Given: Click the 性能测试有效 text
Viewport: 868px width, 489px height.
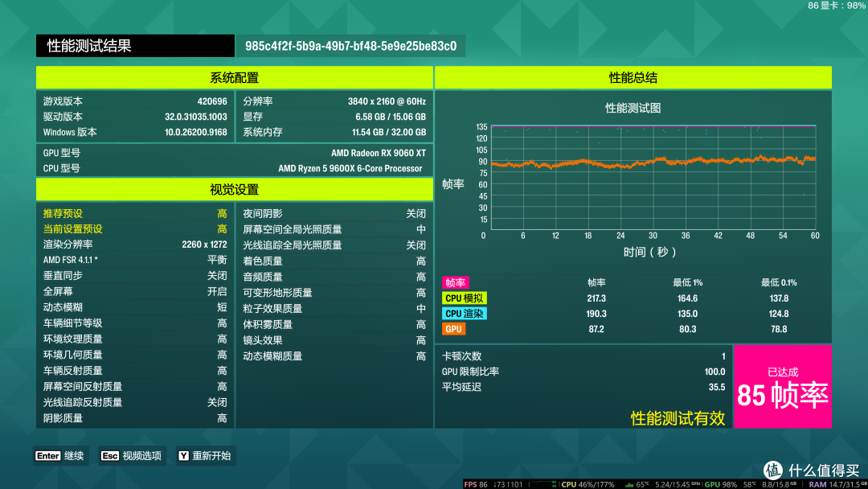Looking at the screenshot, I should pos(678,418).
